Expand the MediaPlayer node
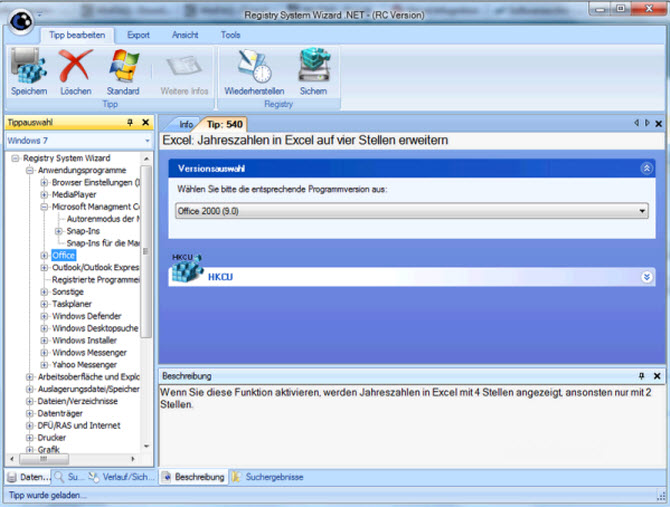This screenshot has height=507, width=670. pos(44,195)
